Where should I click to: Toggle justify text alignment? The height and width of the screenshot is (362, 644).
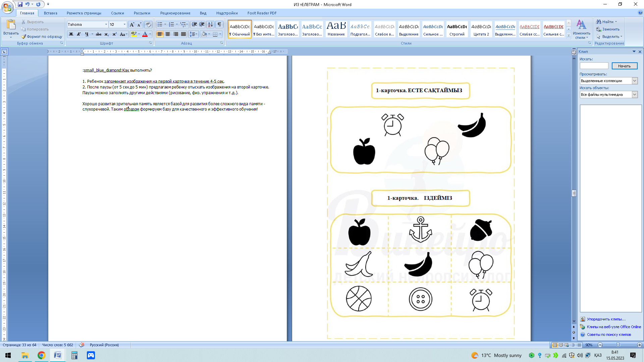[183, 34]
